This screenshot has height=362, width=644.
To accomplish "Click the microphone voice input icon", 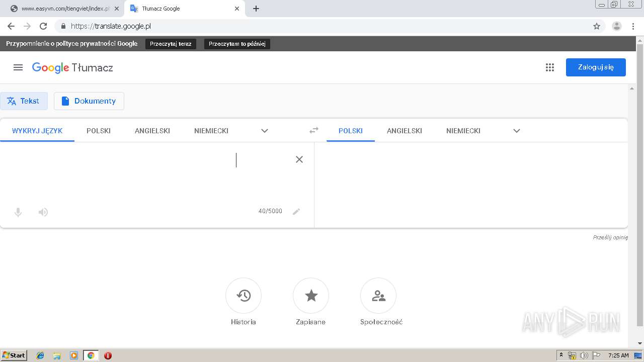I will coord(18,212).
